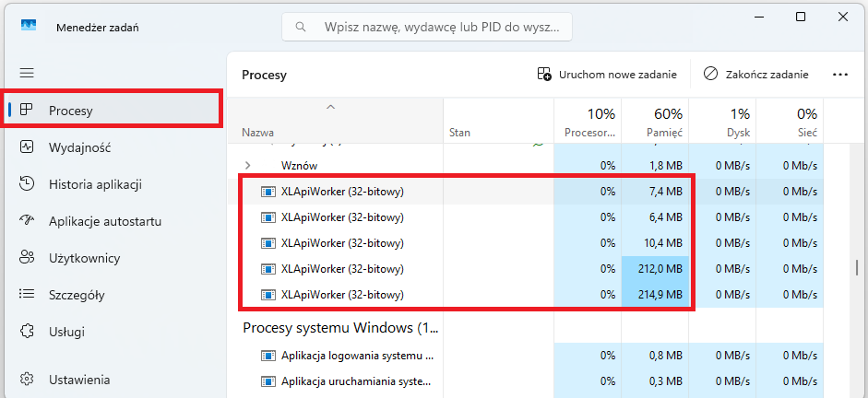The image size is (868, 398).
Task: Open the Wydajność tab
Action: 114,147
